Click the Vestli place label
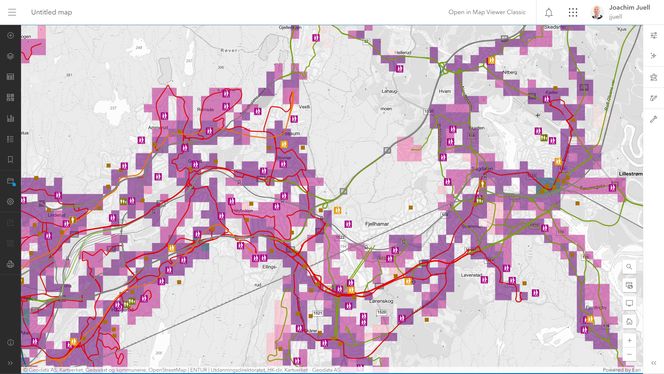The width and height of the screenshot is (664, 374). (x=304, y=107)
